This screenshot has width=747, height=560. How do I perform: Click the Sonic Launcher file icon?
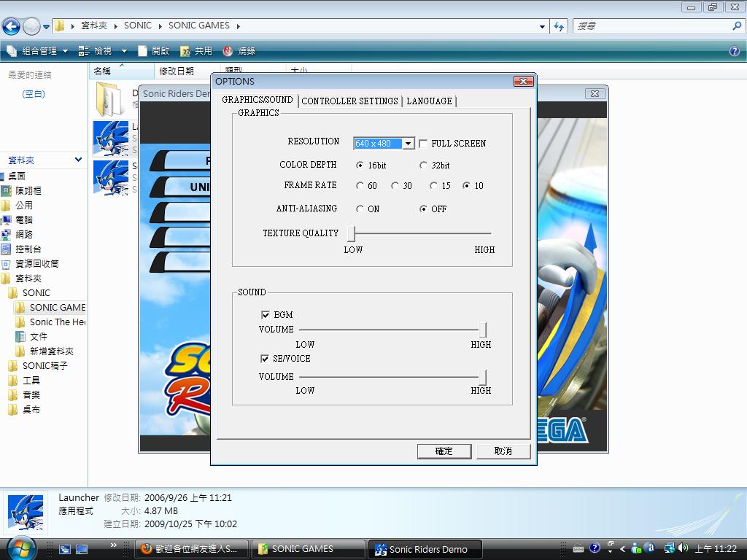click(x=111, y=138)
